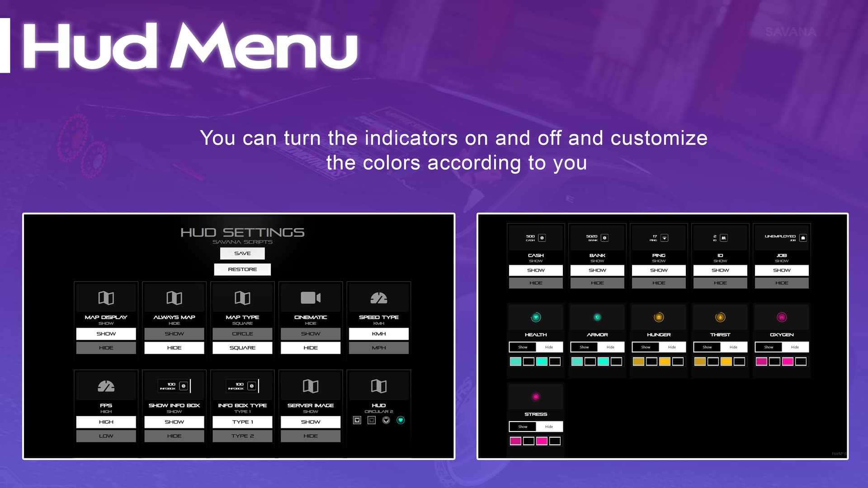Set Health indicator to Hide
868x488 pixels.
click(x=549, y=347)
